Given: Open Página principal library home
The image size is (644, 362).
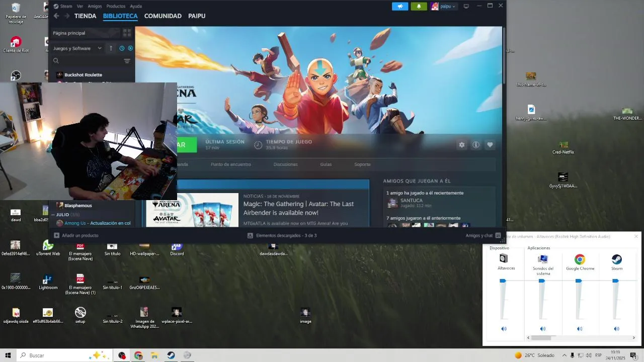Looking at the screenshot, I should pyautogui.click(x=86, y=33).
